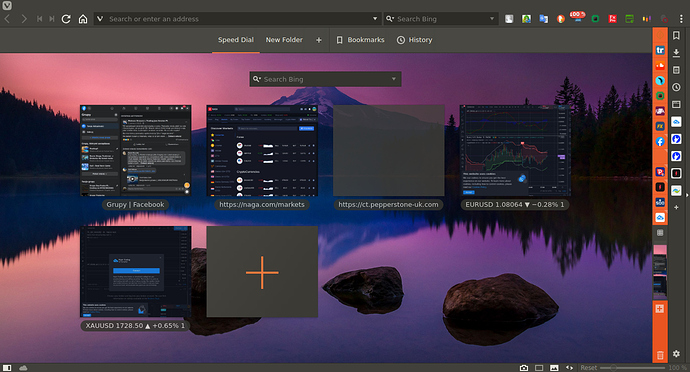Open the extensions overflow three-dot menu
690x372 pixels.
[681, 19]
